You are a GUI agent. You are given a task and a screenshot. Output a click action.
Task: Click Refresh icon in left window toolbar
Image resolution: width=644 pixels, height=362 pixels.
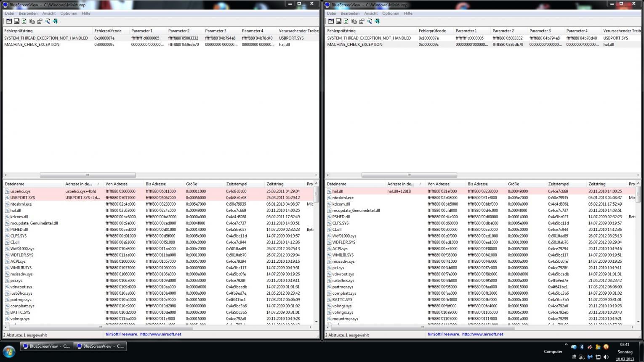pyautogui.click(x=24, y=21)
